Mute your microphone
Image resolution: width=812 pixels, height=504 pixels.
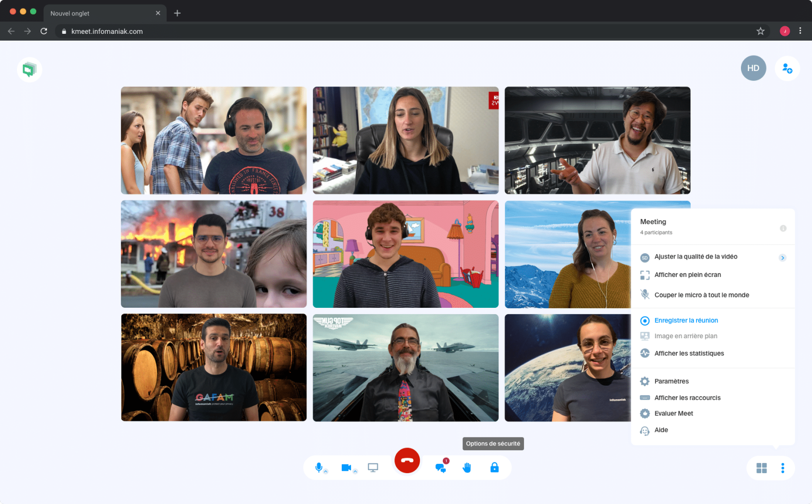pos(319,467)
